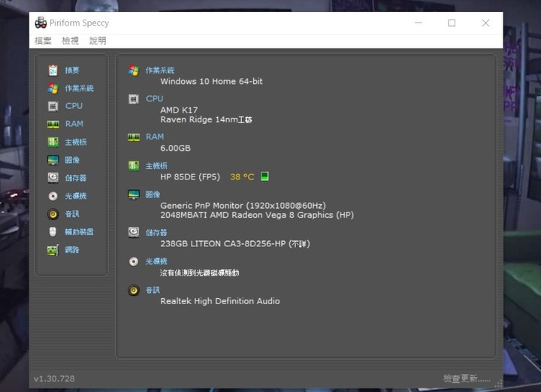Screen dimensions: 541x392
Task: Open the 光碟機 section label in sidebar
Action: click(76, 196)
